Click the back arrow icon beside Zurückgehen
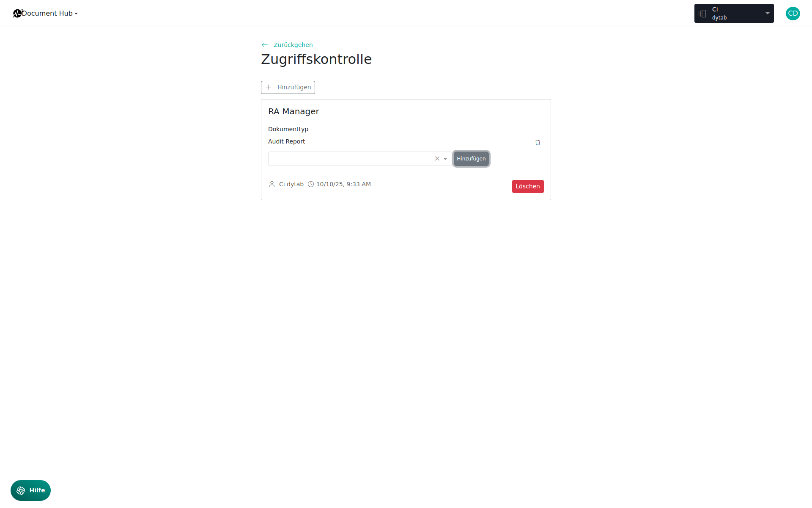 click(x=265, y=45)
